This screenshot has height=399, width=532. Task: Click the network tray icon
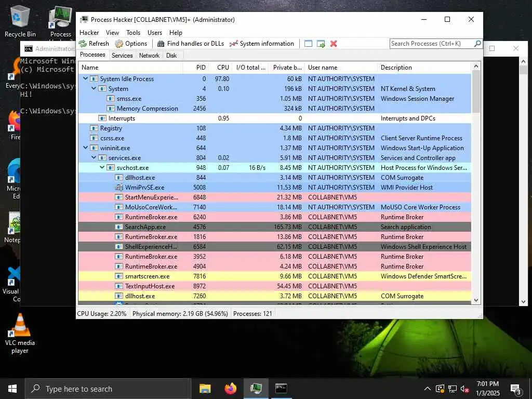tap(453, 389)
